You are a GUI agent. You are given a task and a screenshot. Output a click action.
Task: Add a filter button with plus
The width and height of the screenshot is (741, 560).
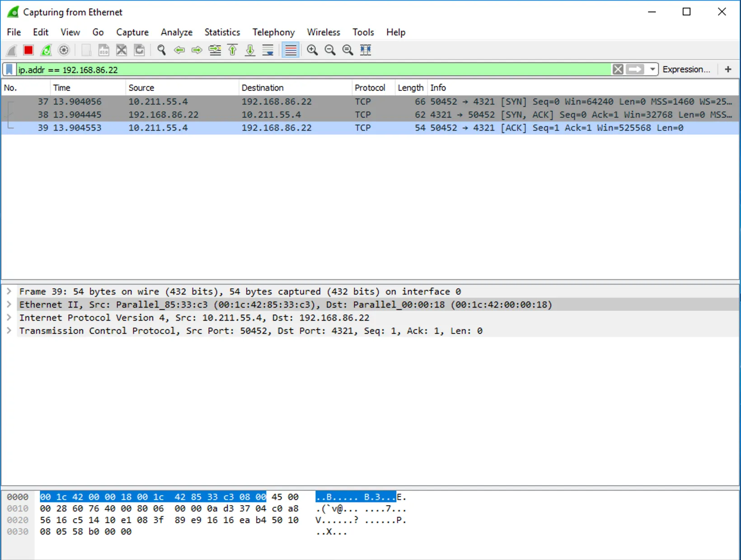pos(728,70)
